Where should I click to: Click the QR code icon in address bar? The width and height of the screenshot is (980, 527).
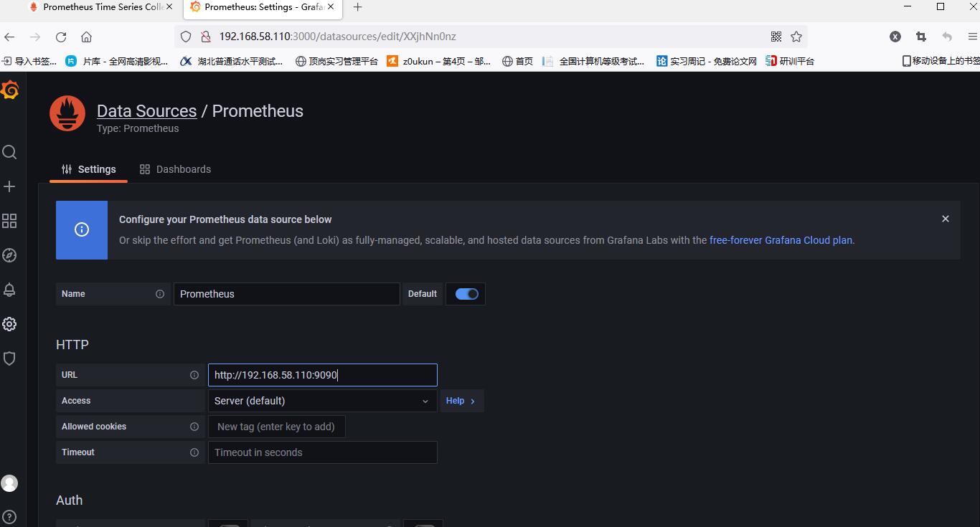776,37
